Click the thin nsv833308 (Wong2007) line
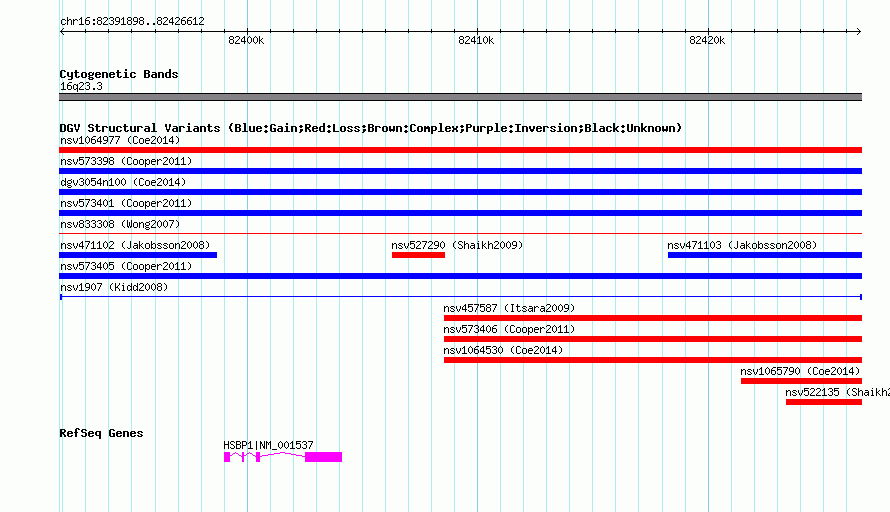 460,233
